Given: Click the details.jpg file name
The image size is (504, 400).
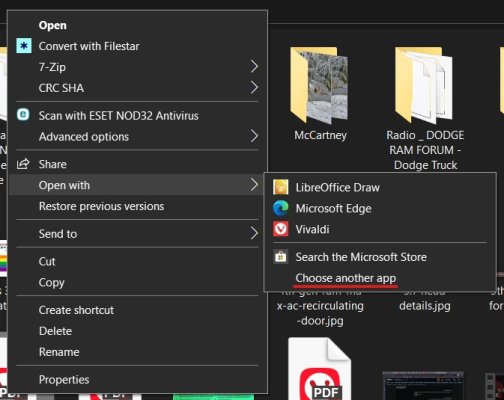Looking at the screenshot, I should click(425, 306).
